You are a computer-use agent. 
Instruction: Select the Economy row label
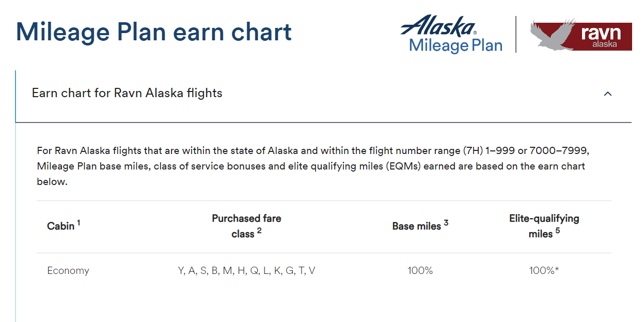tap(68, 270)
